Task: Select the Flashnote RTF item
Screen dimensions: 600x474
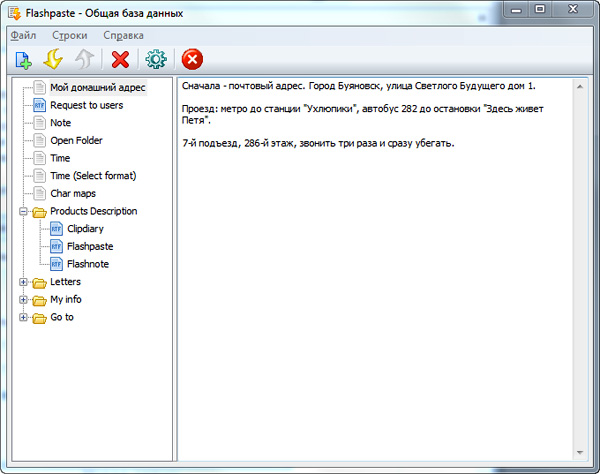Action: 88,264
